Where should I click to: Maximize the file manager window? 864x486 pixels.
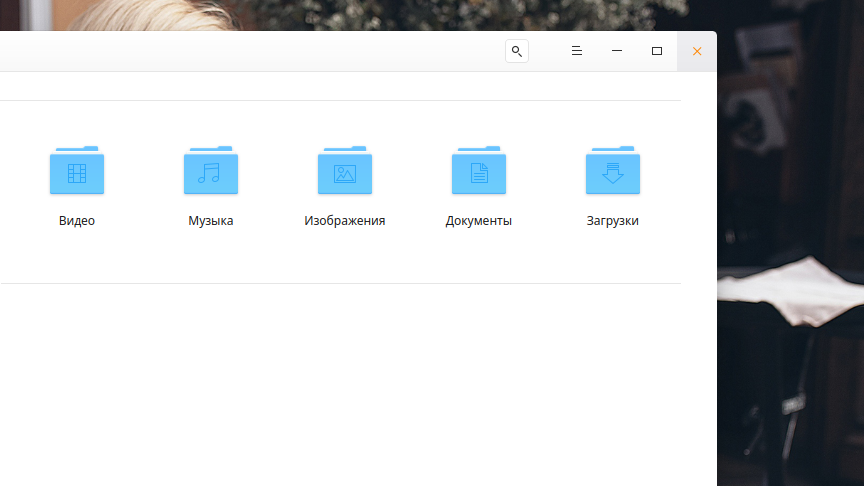pyautogui.click(x=657, y=51)
